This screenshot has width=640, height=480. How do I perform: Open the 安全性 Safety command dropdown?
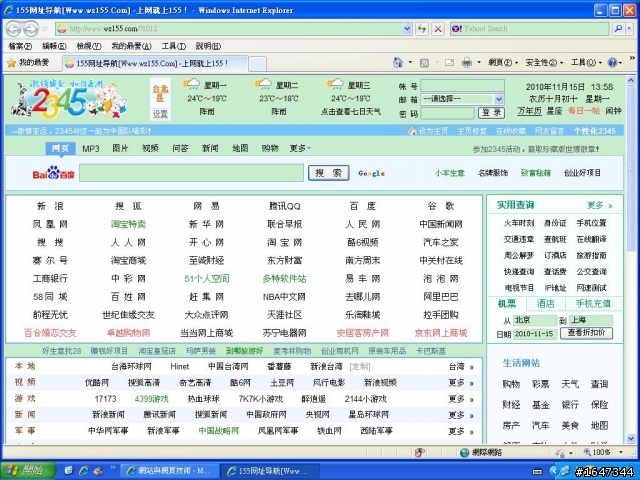(x=544, y=63)
